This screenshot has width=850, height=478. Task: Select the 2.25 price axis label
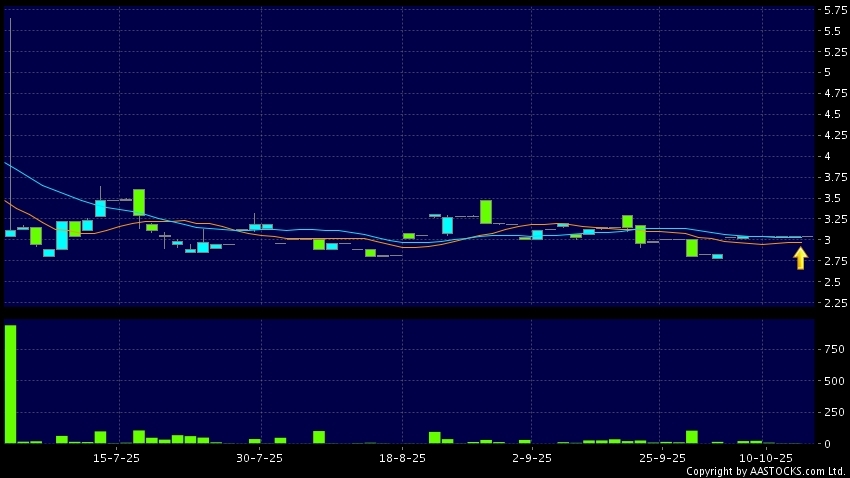tap(831, 303)
